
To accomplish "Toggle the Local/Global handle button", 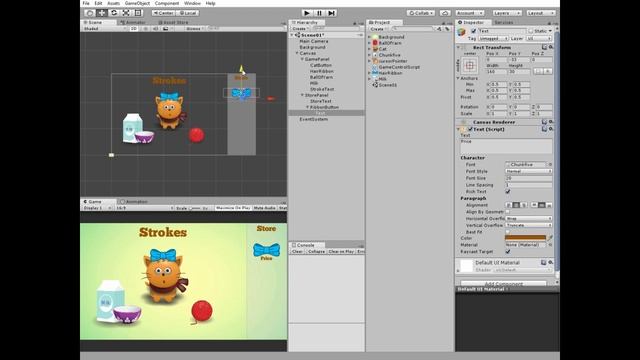I will (187, 13).
